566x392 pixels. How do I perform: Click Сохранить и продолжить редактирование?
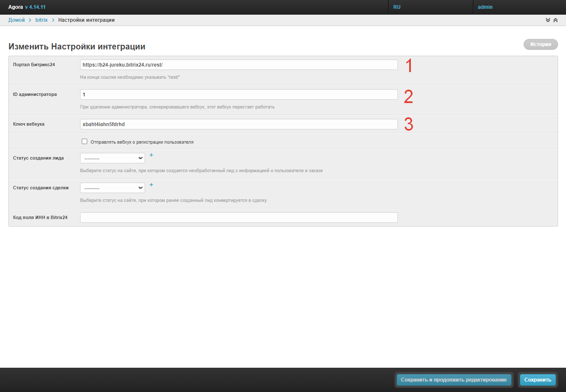[454, 380]
